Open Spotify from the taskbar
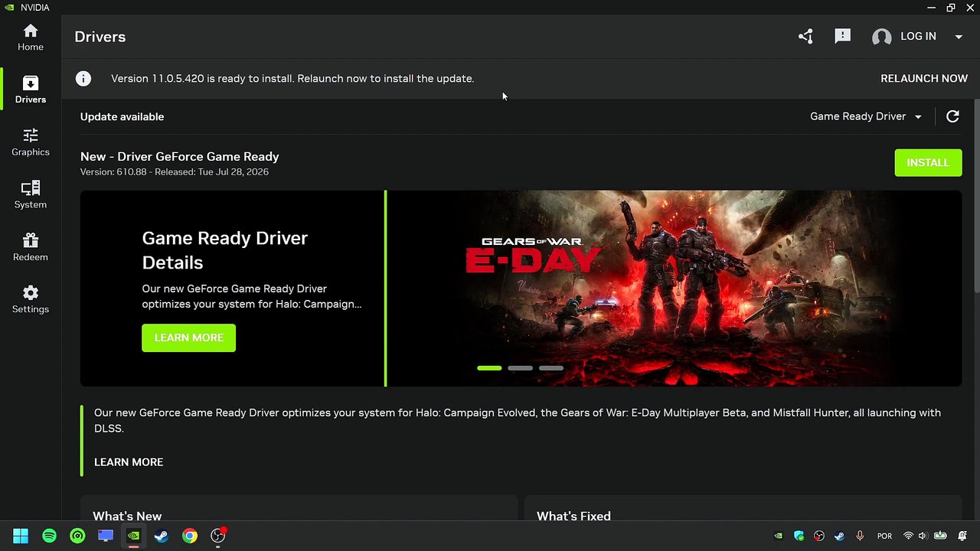This screenshot has width=980, height=551. pyautogui.click(x=49, y=536)
